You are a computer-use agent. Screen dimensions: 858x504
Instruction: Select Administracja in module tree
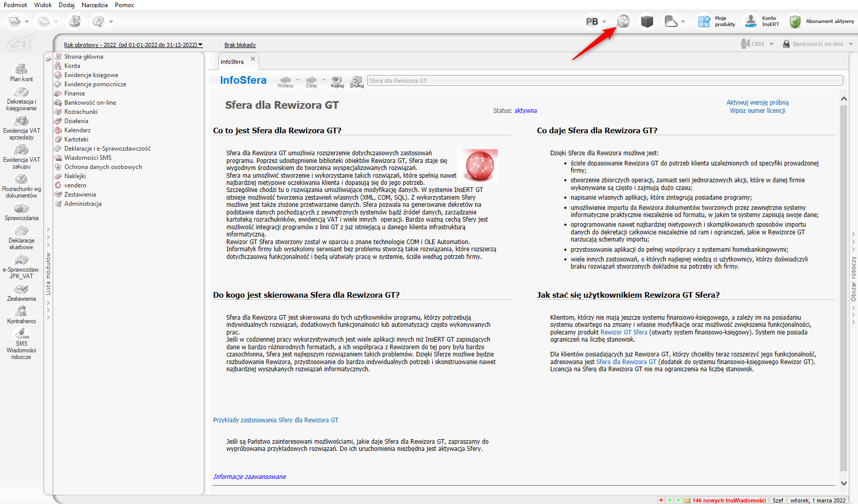coord(83,204)
